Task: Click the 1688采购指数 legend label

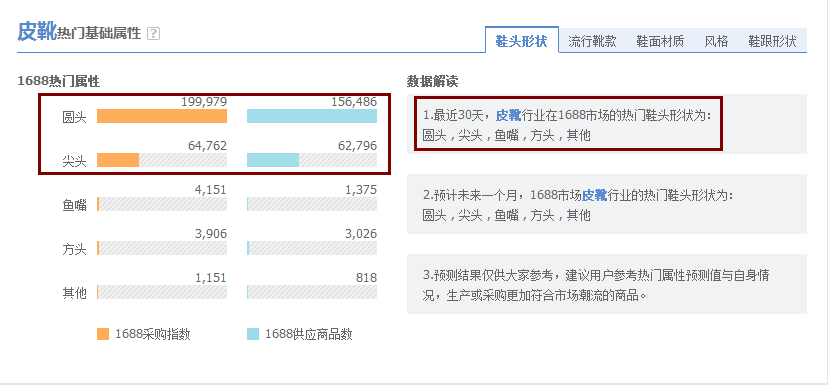Action: [x=153, y=334]
